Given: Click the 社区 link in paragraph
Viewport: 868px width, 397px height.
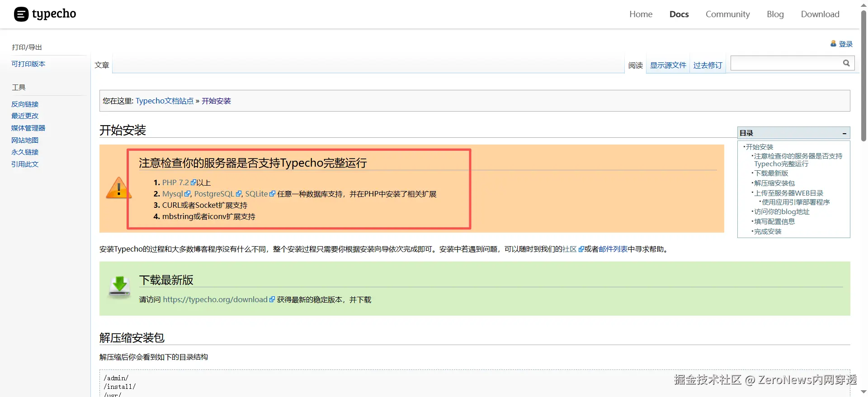Looking at the screenshot, I should 570,249.
